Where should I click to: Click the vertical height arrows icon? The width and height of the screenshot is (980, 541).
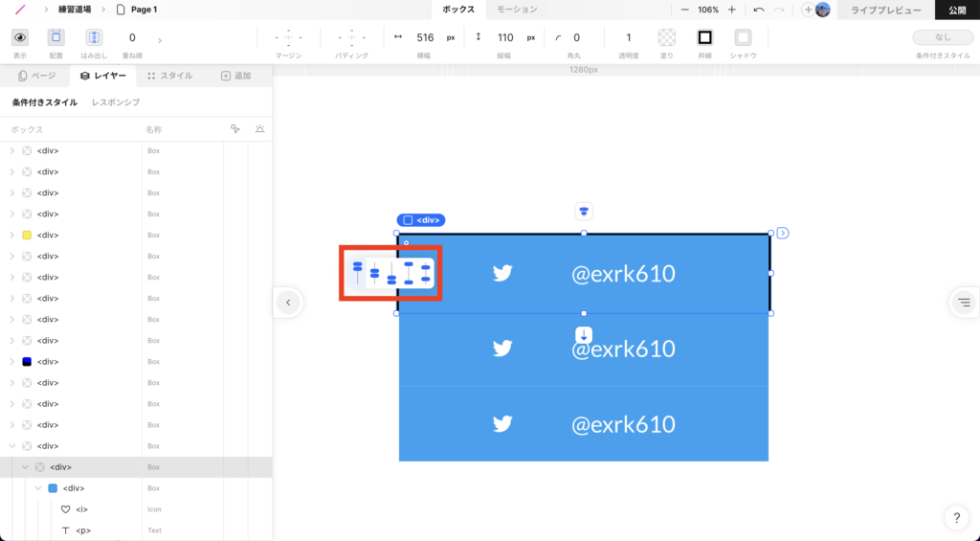479,37
